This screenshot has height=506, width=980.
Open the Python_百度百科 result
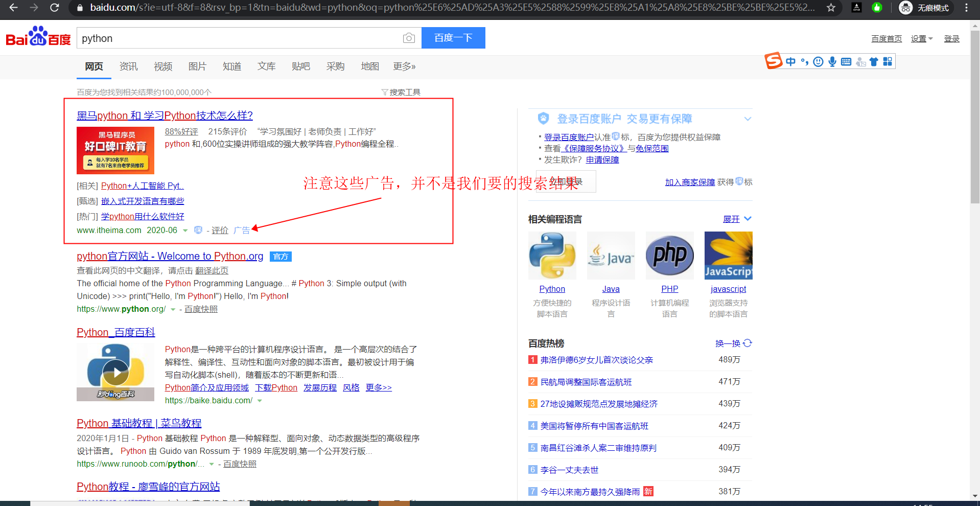(116, 332)
